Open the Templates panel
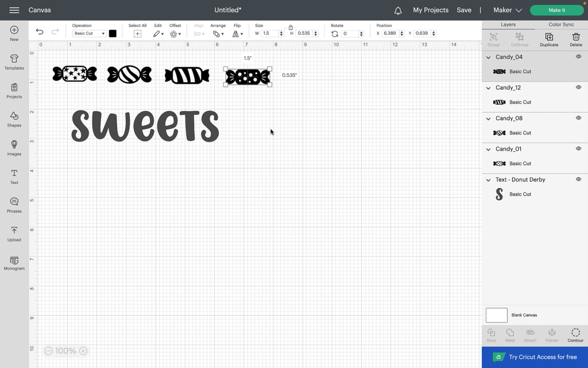Image resolution: width=588 pixels, height=368 pixels. [14, 62]
